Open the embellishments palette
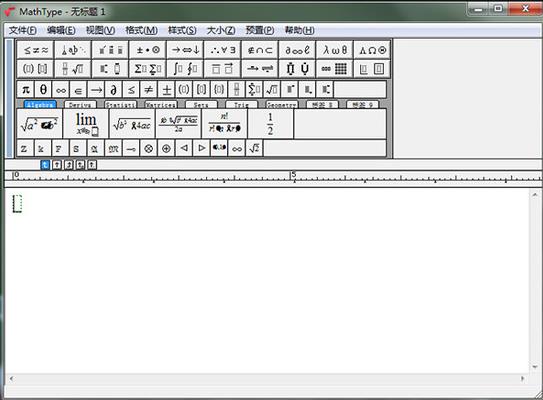 (x=110, y=50)
